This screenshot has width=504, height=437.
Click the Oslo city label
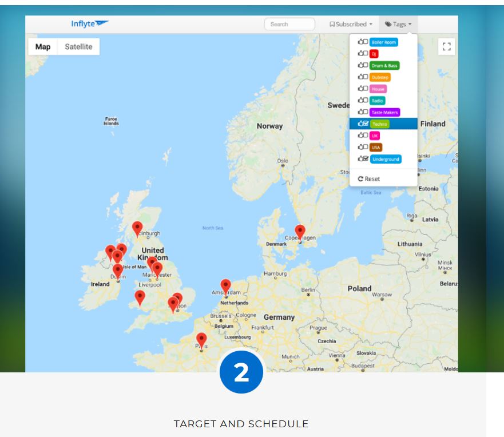(283, 161)
